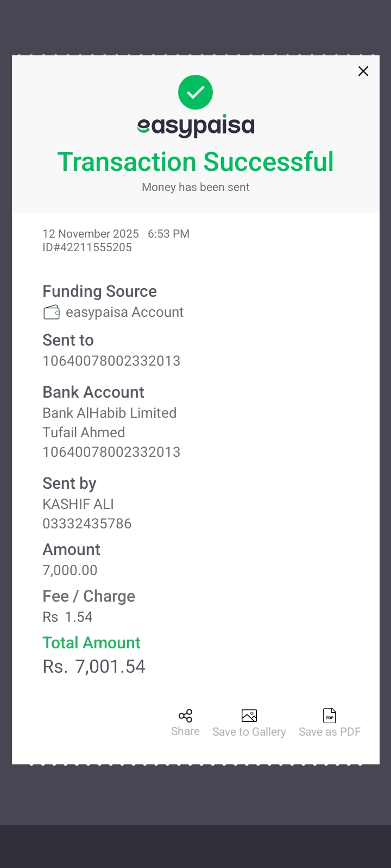Tap the recipient name Tufail Ahmed
391x868 pixels.
pos(84,432)
